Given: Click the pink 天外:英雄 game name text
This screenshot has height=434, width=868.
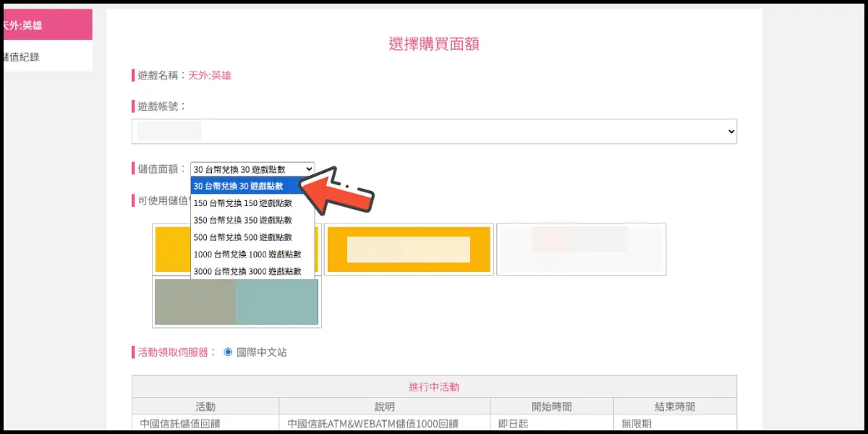Looking at the screenshot, I should (x=210, y=75).
